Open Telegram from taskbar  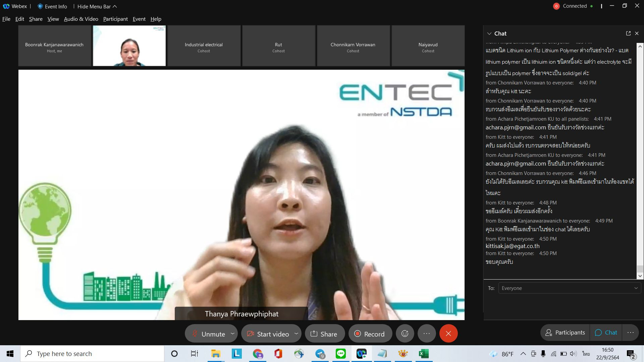(x=320, y=354)
